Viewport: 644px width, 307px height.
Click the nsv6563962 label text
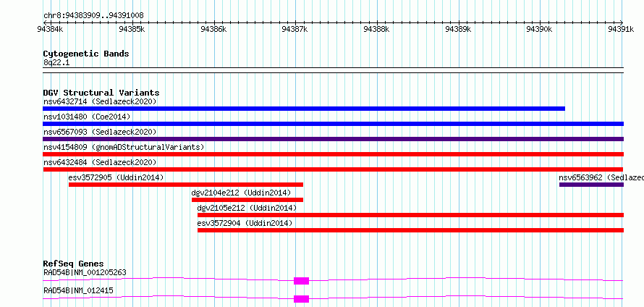[x=601, y=177]
